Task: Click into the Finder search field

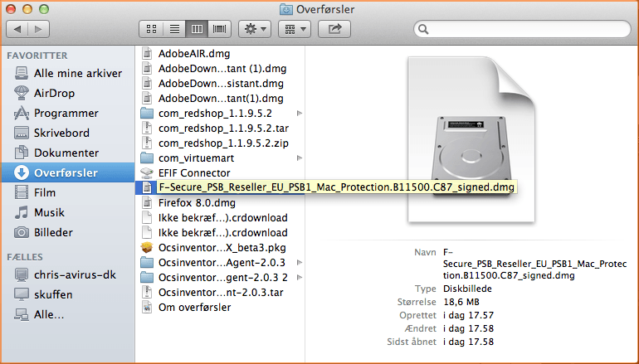Action: pos(523,29)
